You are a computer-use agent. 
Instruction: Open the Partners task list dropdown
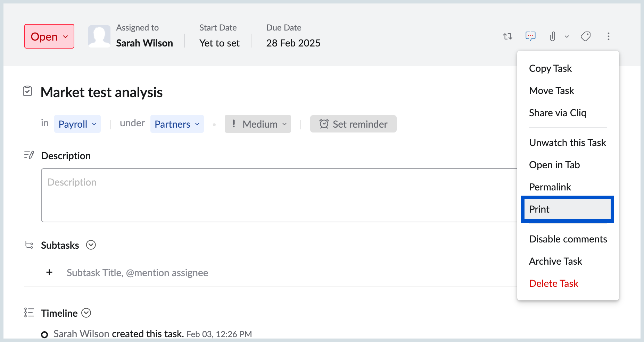(177, 124)
